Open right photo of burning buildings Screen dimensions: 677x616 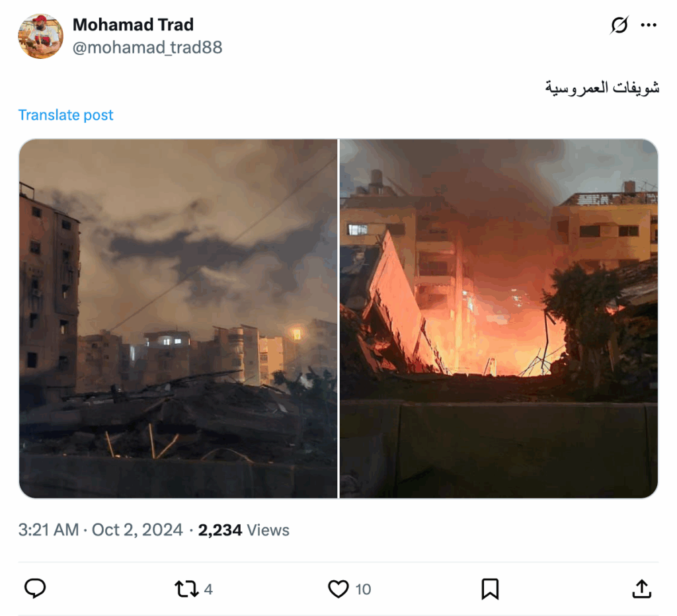coord(498,319)
